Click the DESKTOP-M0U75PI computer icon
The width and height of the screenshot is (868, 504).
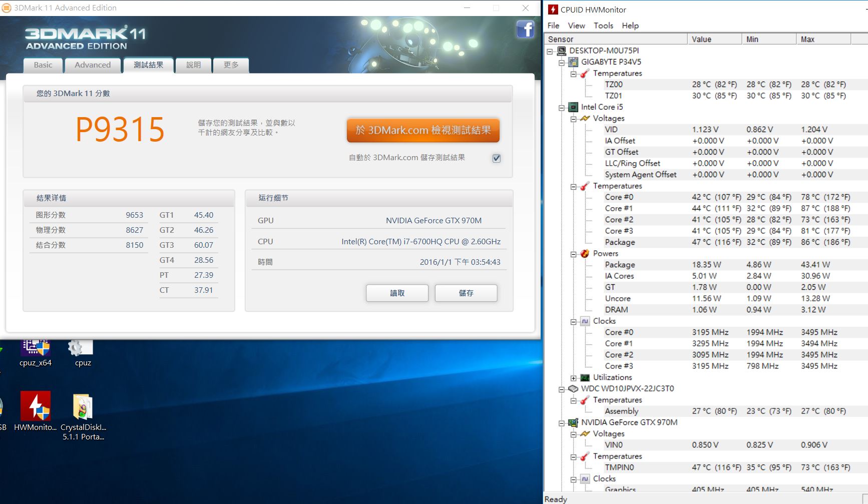[562, 51]
